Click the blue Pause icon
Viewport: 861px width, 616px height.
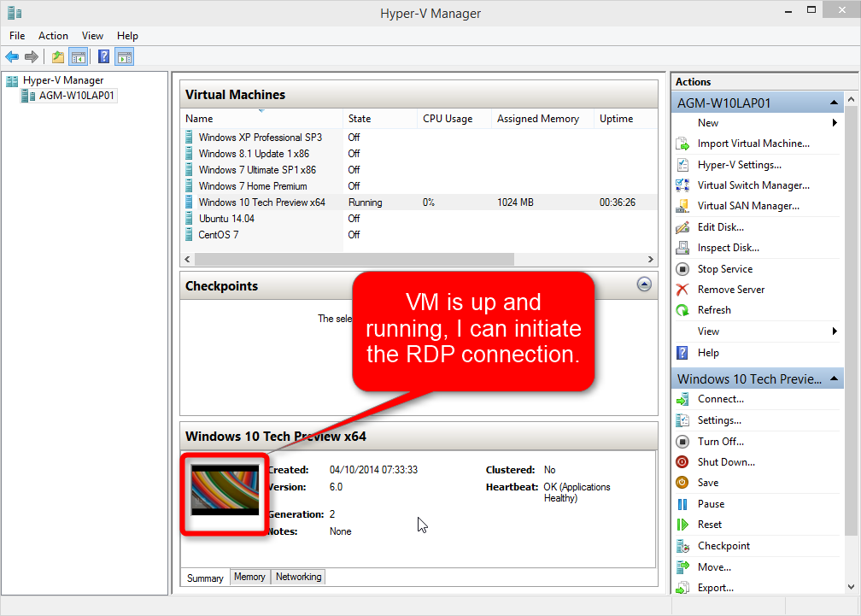click(x=682, y=504)
